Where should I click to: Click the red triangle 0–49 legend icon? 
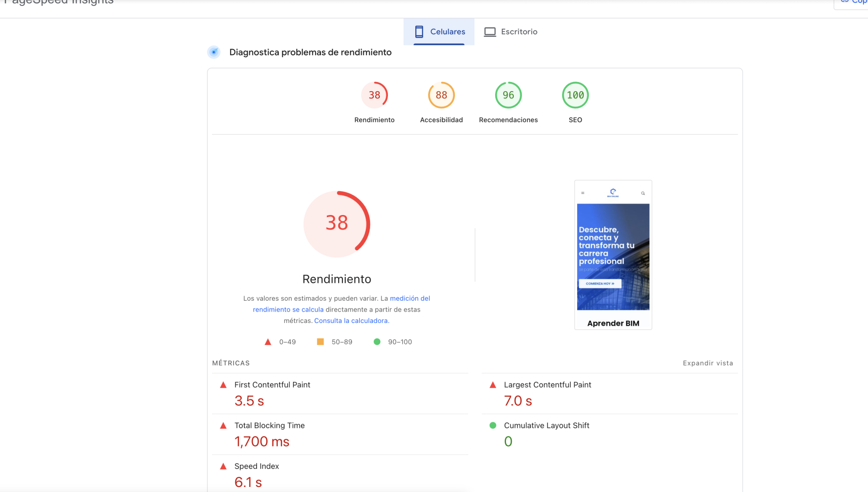coord(268,342)
